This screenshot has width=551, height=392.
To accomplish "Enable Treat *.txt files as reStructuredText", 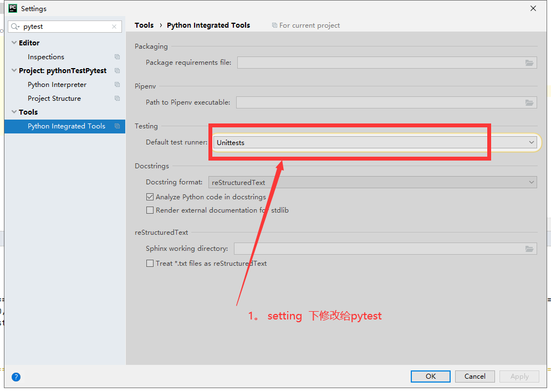I will [150, 263].
